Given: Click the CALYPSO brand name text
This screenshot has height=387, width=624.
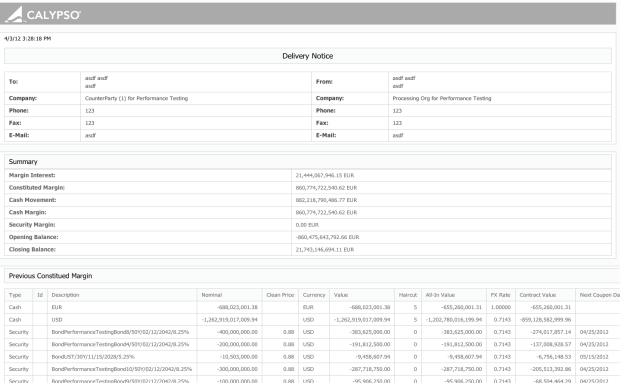Looking at the screenshot, I should pos(53,15).
